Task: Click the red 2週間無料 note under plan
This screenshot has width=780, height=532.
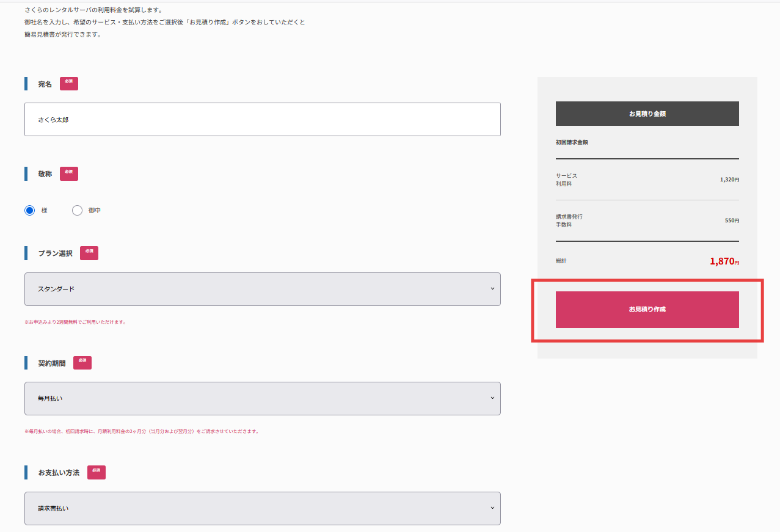Action: tap(75, 322)
